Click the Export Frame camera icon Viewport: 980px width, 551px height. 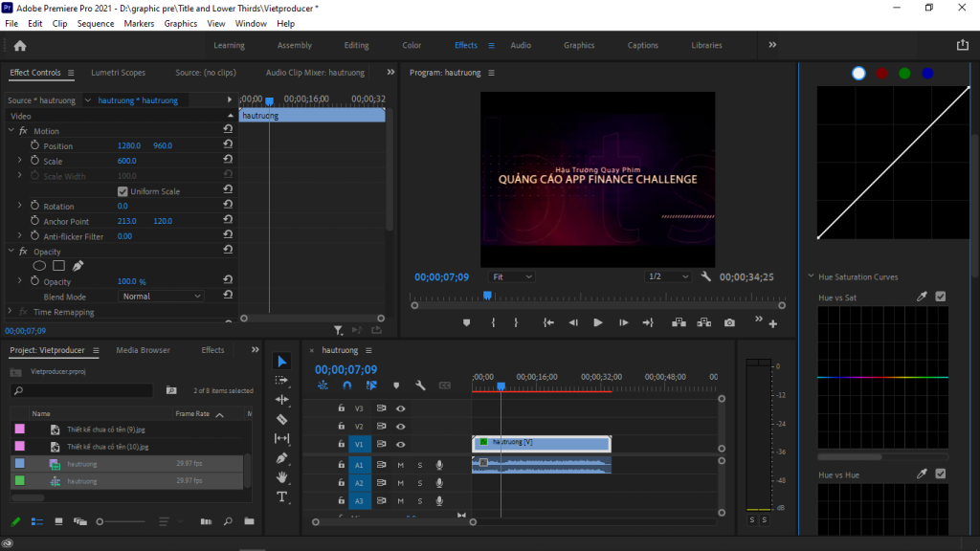[x=729, y=323]
